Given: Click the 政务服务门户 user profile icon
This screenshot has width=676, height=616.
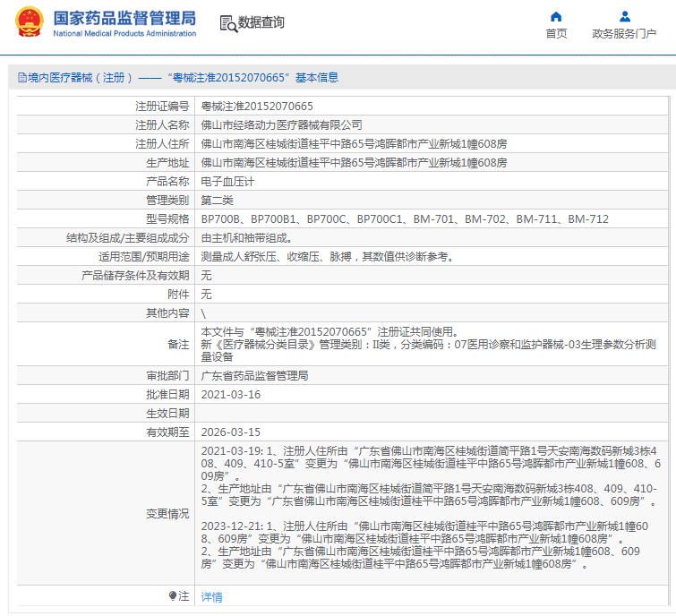Looking at the screenshot, I should (625, 17).
